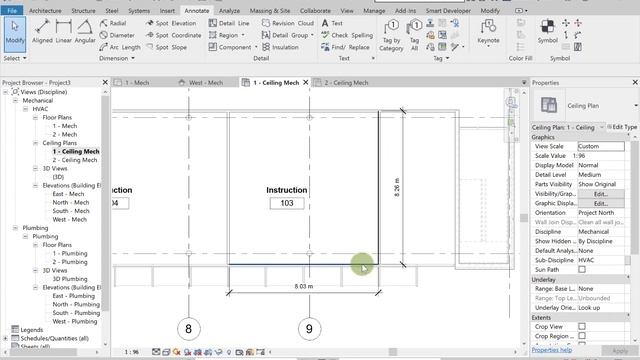
Task: Switch to the Collaborate ribbon tab
Action: 315,11
